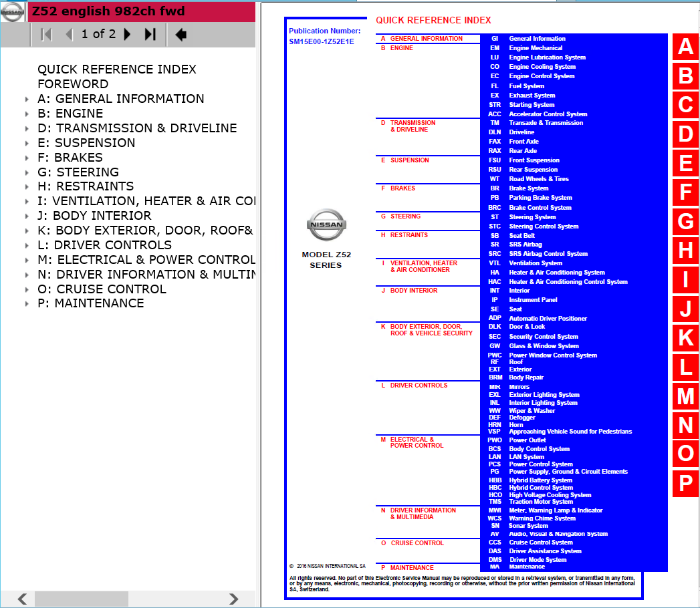The height and width of the screenshot is (608, 700).
Task: Click red N section tab
Action: (x=686, y=425)
